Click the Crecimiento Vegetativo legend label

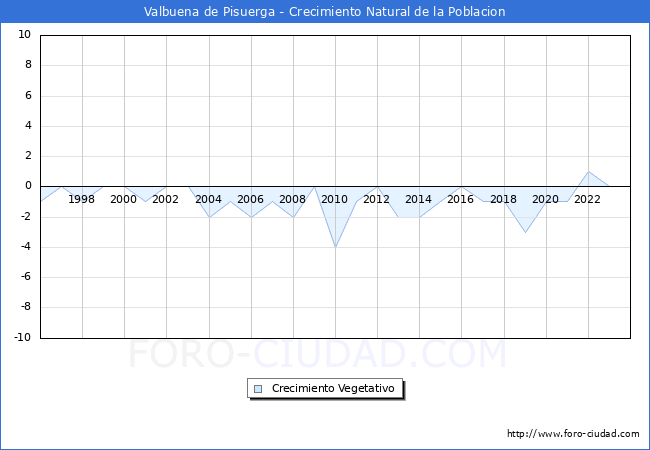coord(333,388)
